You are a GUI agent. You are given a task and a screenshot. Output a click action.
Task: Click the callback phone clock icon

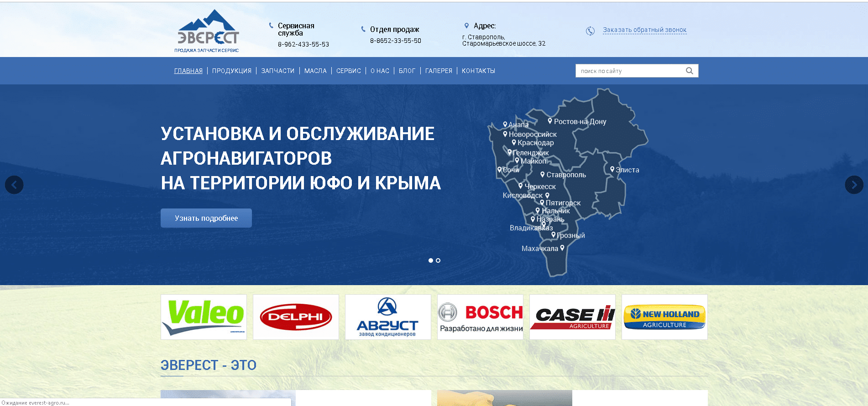coord(590,31)
